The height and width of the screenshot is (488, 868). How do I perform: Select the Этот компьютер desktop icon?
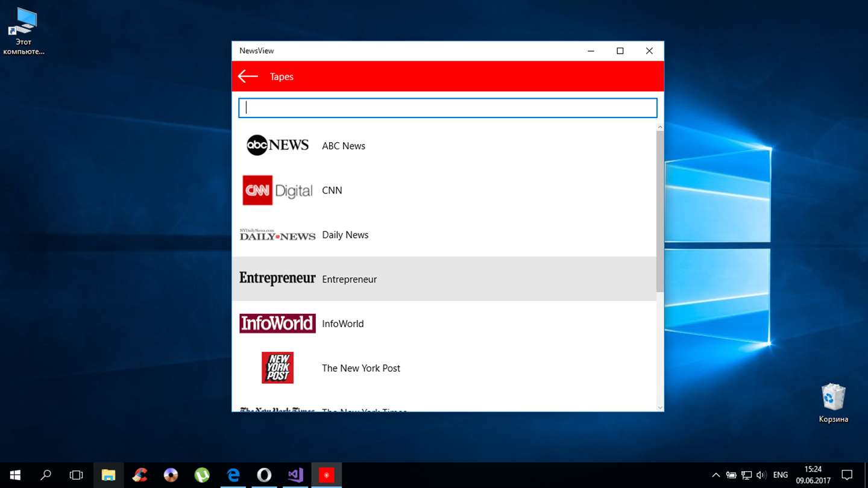[24, 31]
